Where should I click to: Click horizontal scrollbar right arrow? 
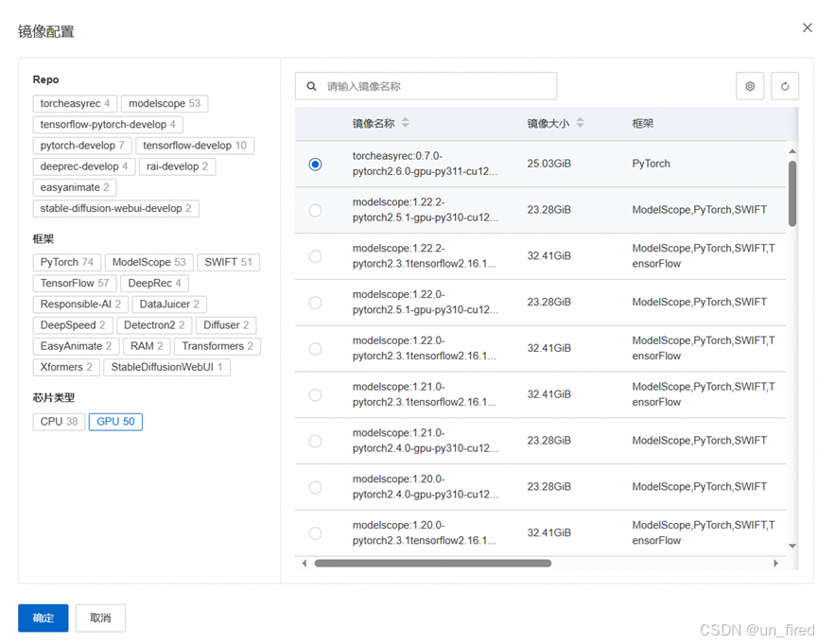(x=775, y=563)
